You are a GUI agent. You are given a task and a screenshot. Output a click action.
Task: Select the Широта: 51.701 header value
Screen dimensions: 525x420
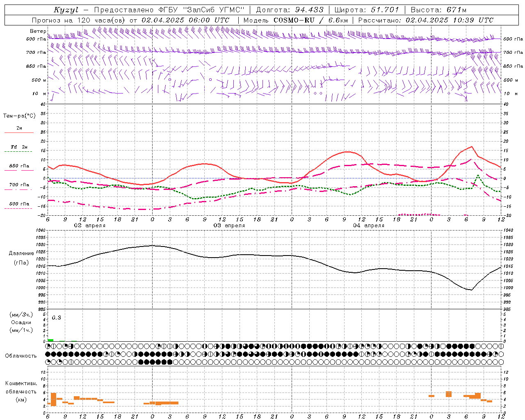point(367,10)
